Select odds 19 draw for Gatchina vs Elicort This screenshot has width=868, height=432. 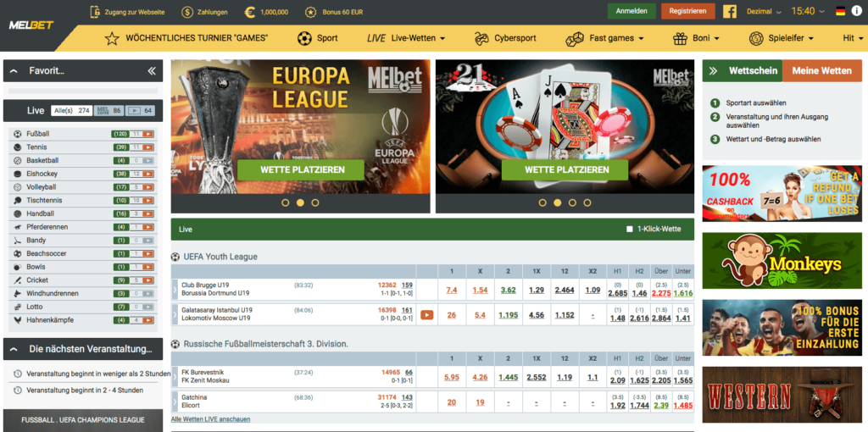coord(480,402)
